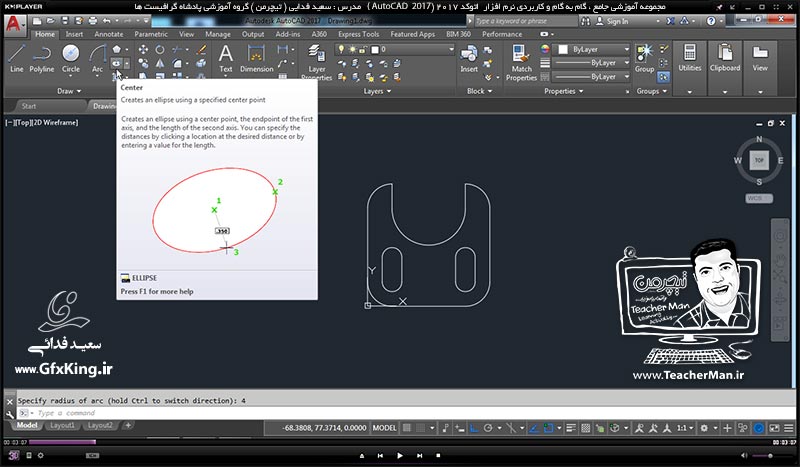Click the Clean Screen icon in status bar
Screen dimensions: 800x467
[774, 428]
